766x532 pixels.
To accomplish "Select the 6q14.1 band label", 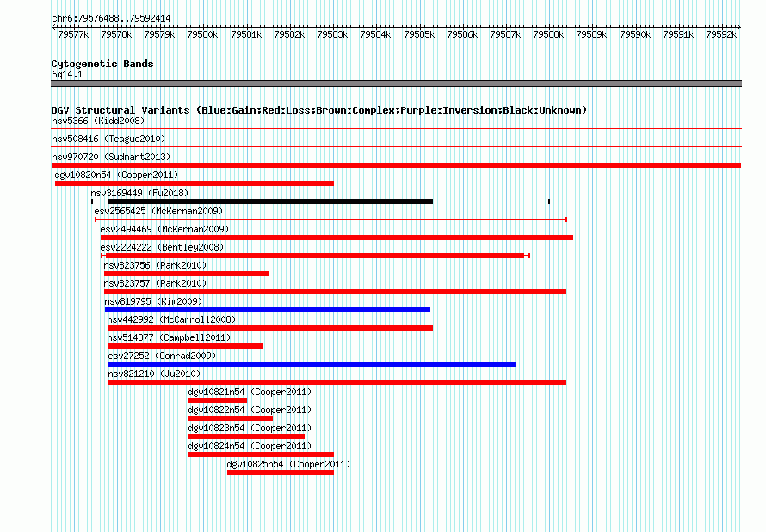I will point(67,74).
